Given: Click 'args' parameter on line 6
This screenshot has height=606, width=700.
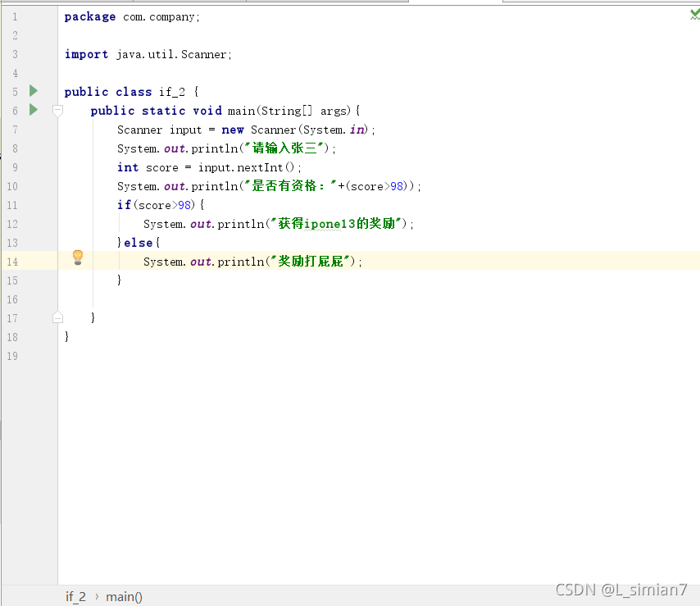Looking at the screenshot, I should click(334, 112).
